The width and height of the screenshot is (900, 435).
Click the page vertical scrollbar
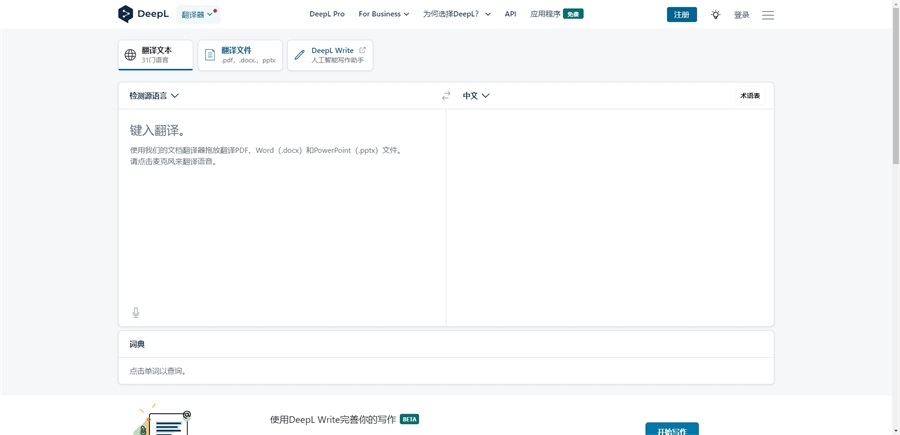[x=896, y=86]
